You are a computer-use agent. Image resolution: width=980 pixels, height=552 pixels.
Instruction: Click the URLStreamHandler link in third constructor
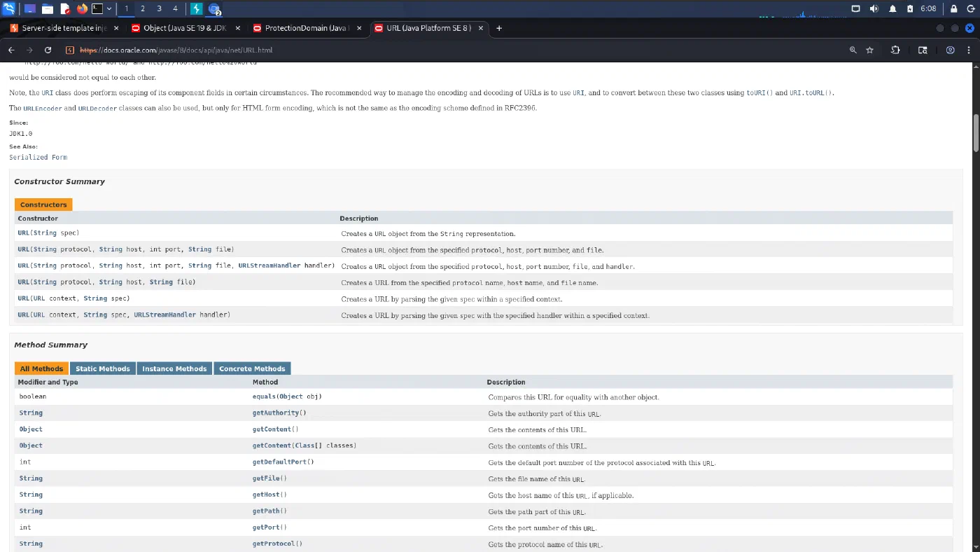click(x=269, y=265)
